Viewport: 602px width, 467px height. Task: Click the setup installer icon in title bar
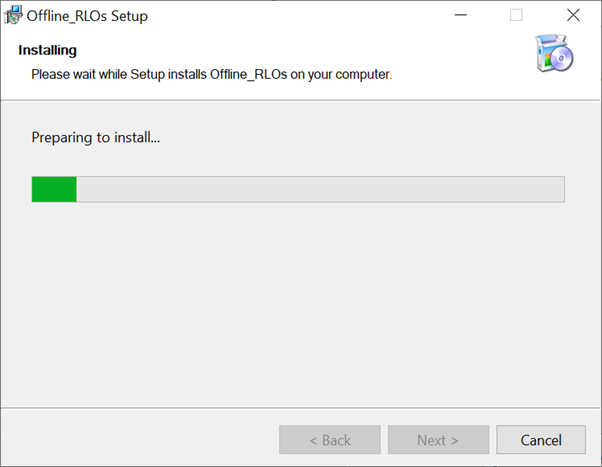pos(13,16)
